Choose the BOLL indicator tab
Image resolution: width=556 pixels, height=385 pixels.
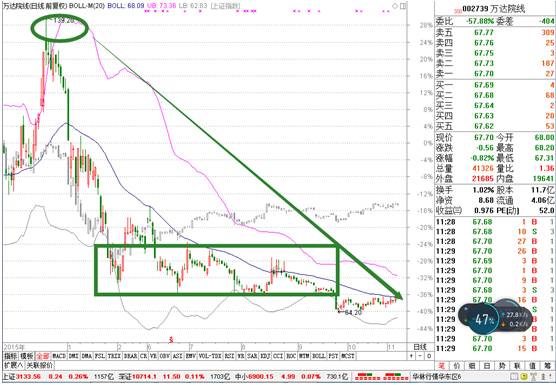319,356
